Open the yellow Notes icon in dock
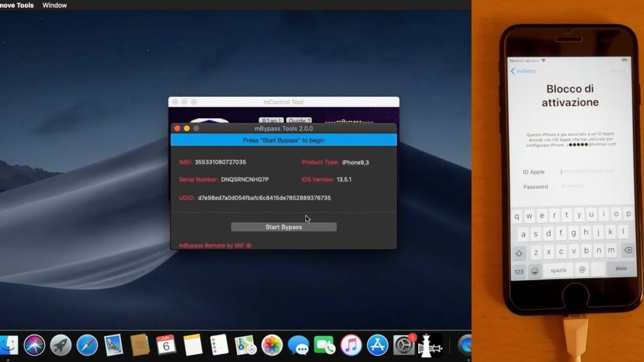The width and height of the screenshot is (644, 362). click(x=193, y=345)
